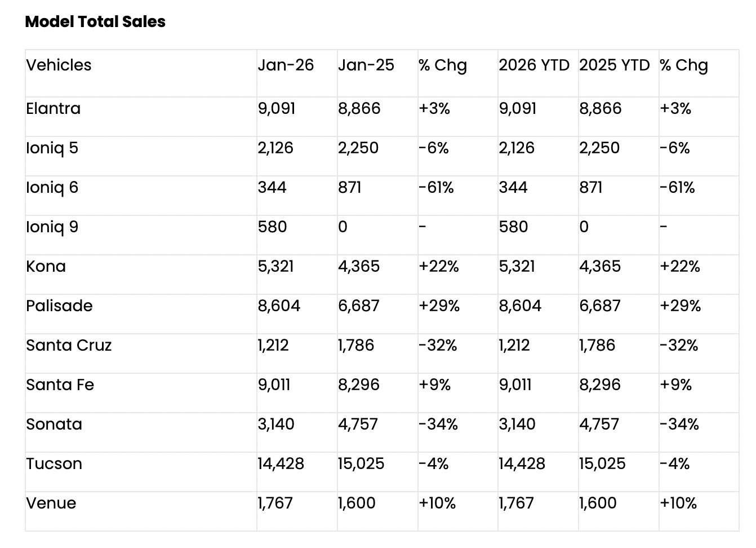
Task: Select the Jan-25 column header
Action: coord(366,65)
